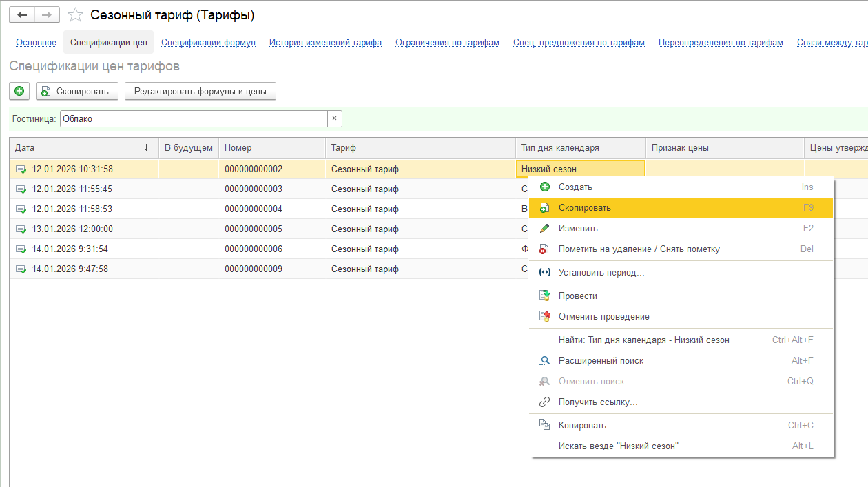Choose Скопировать in the context menu
This screenshot has height=487, width=868.
[681, 207]
